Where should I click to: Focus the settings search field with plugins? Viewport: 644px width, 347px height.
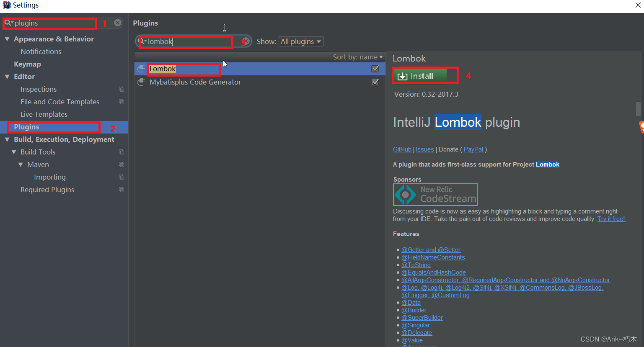click(63, 23)
